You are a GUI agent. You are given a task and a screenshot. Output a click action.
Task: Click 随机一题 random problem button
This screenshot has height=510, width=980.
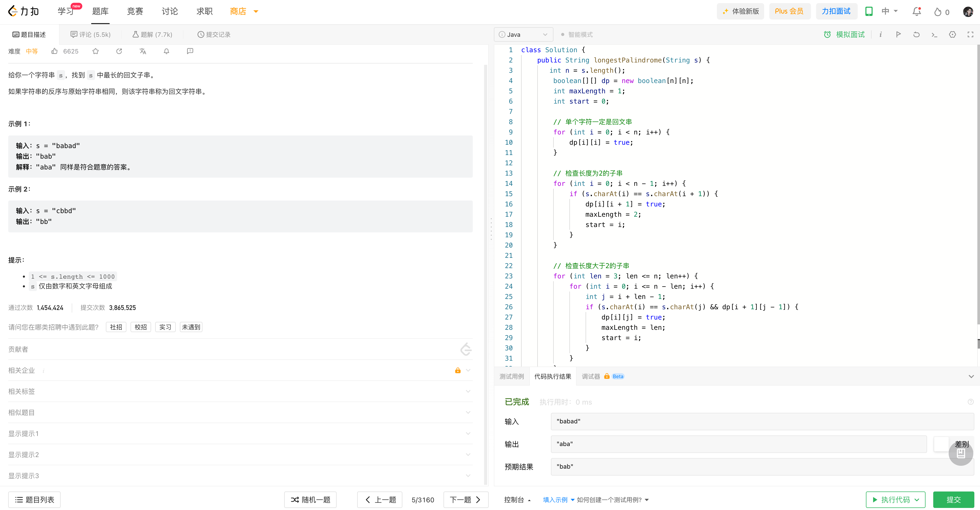click(310, 500)
